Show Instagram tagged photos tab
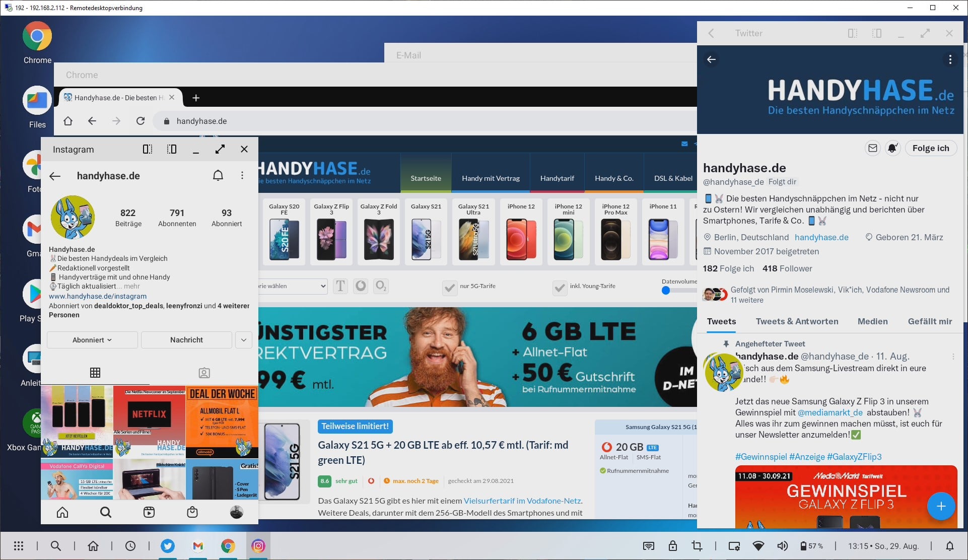Image resolution: width=968 pixels, height=560 pixels. [x=204, y=373]
